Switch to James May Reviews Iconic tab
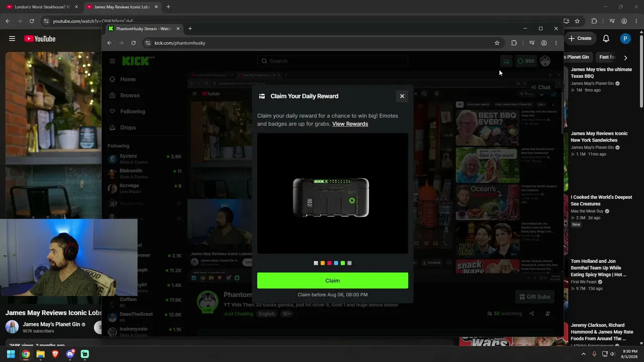Image resolution: width=644 pixels, height=362 pixels. click(x=122, y=7)
